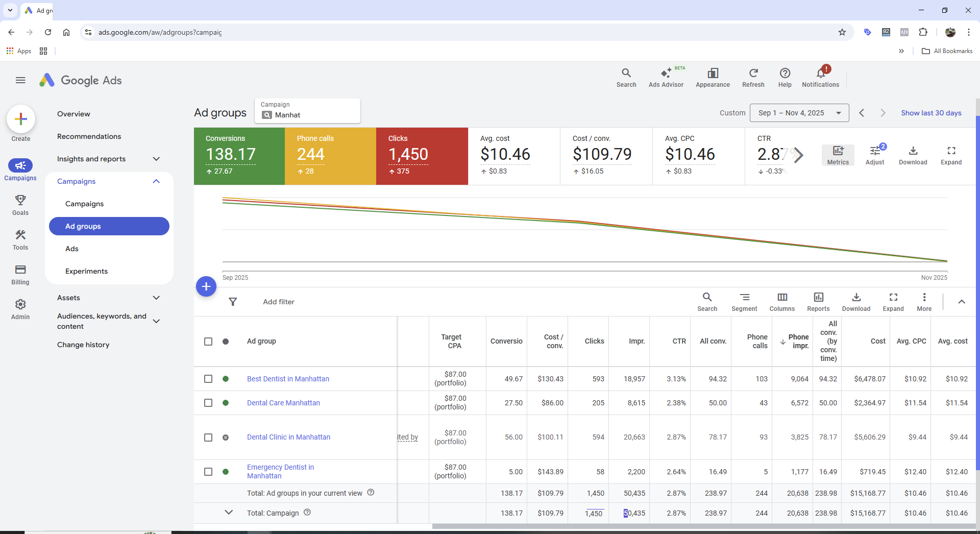Open the Help menu icon

point(785,77)
